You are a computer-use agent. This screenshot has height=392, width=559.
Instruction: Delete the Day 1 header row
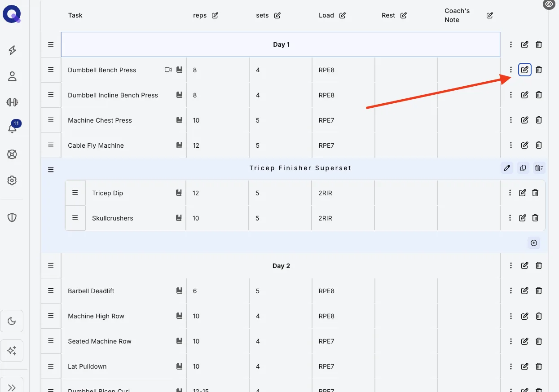[539, 44]
